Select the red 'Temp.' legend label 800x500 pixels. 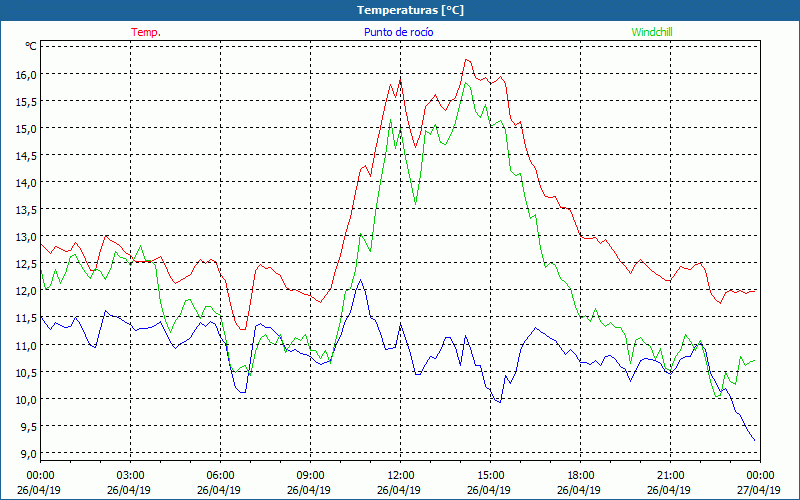point(146,32)
